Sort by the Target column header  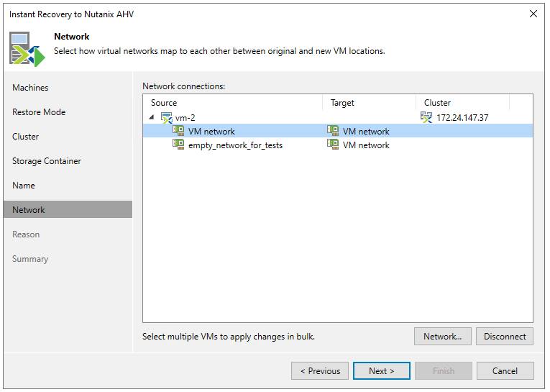tap(370, 103)
